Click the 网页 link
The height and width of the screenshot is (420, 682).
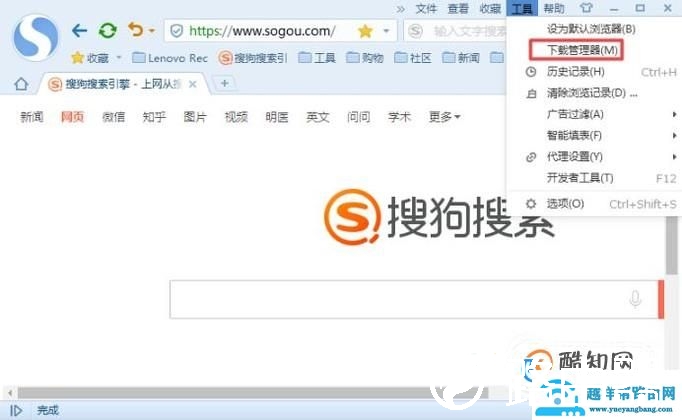point(72,117)
